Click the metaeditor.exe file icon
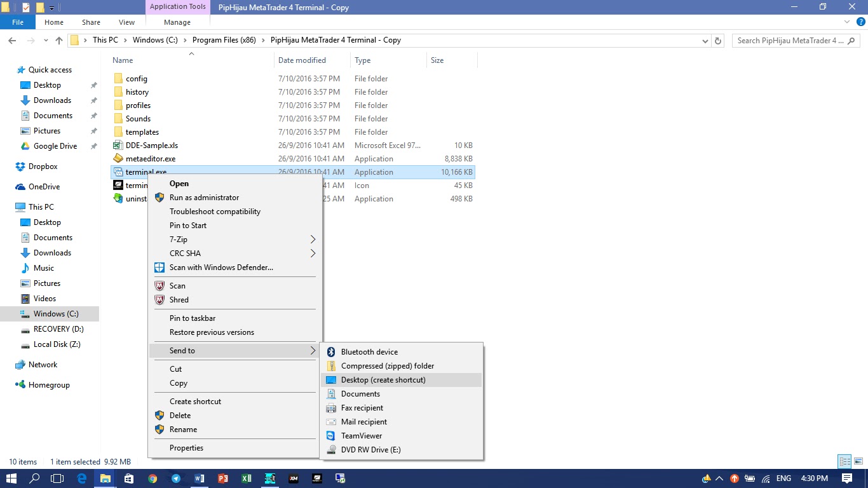 [x=118, y=159]
